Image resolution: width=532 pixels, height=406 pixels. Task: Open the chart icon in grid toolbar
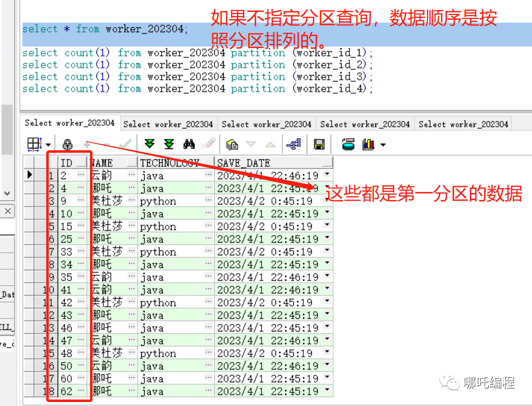tap(368, 144)
